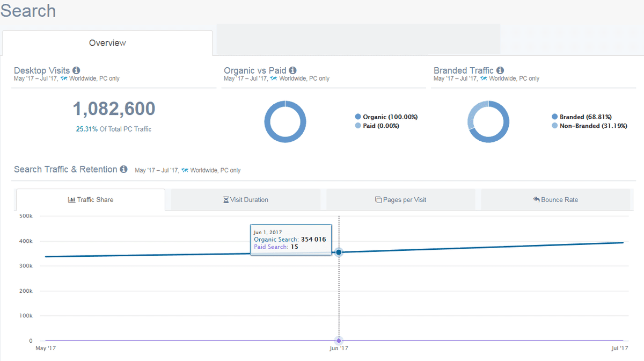Click the 1,082,600 desktop visits figure

coord(114,109)
